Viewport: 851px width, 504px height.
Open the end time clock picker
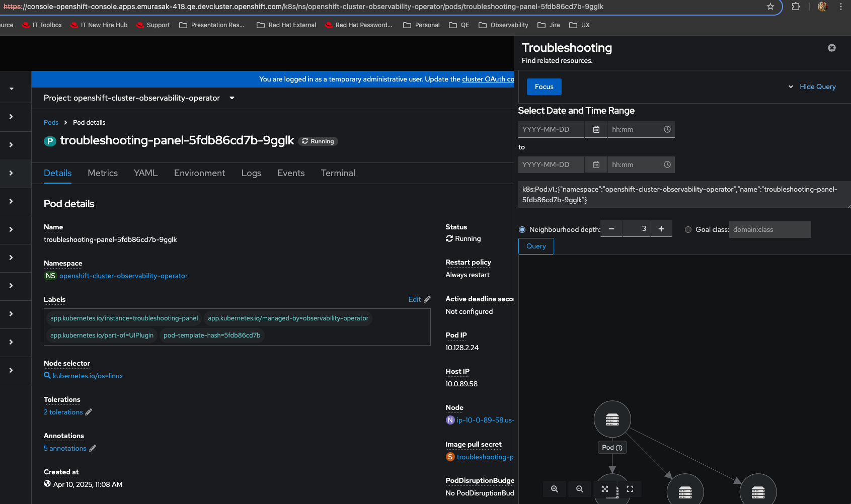pos(667,164)
